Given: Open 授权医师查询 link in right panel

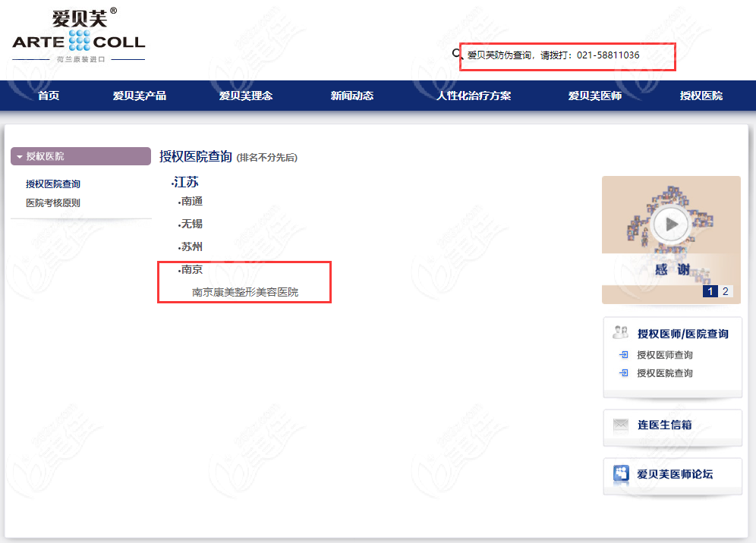Looking at the screenshot, I should [x=665, y=355].
